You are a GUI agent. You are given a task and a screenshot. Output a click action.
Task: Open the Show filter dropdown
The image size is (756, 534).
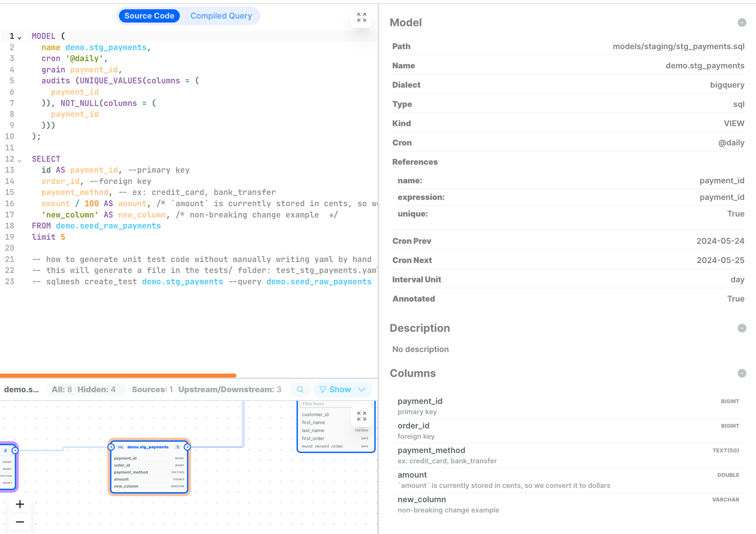(x=342, y=389)
